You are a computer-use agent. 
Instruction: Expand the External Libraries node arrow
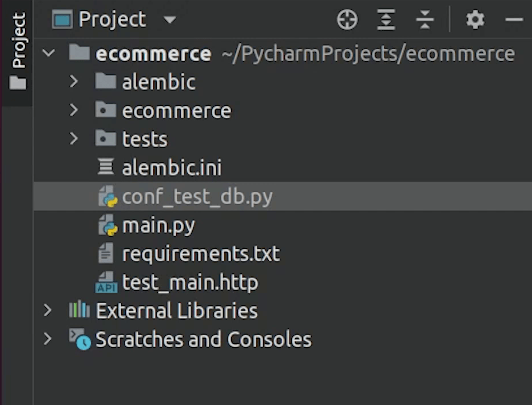48,311
